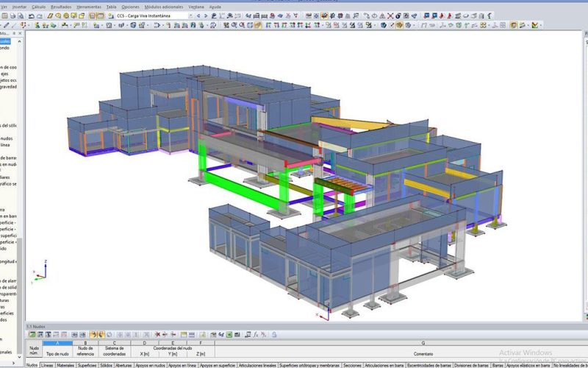Switch to the Aberturas tab
588x368 pixels.
[123, 365]
